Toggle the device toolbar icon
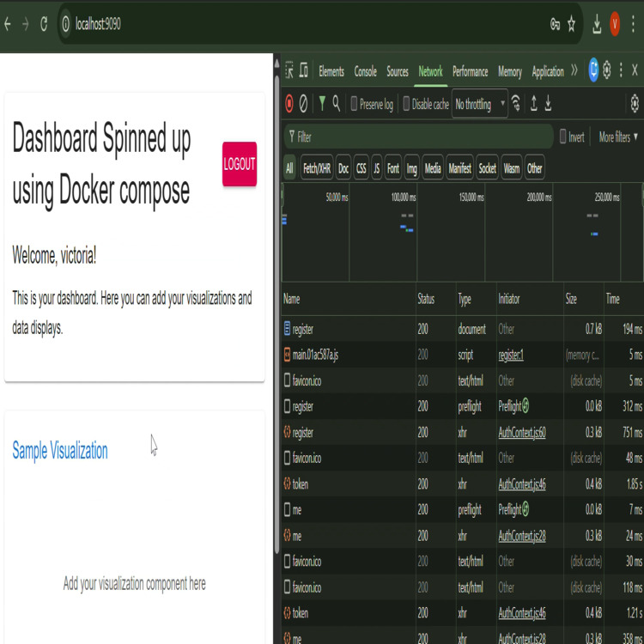 [x=303, y=71]
